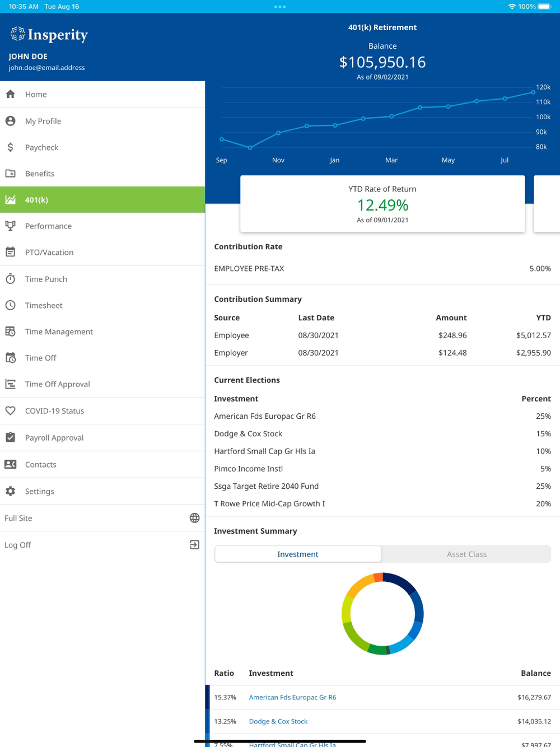Click the $16,279.67 balance cell
Image resolution: width=560 pixels, height=747 pixels.
point(534,697)
